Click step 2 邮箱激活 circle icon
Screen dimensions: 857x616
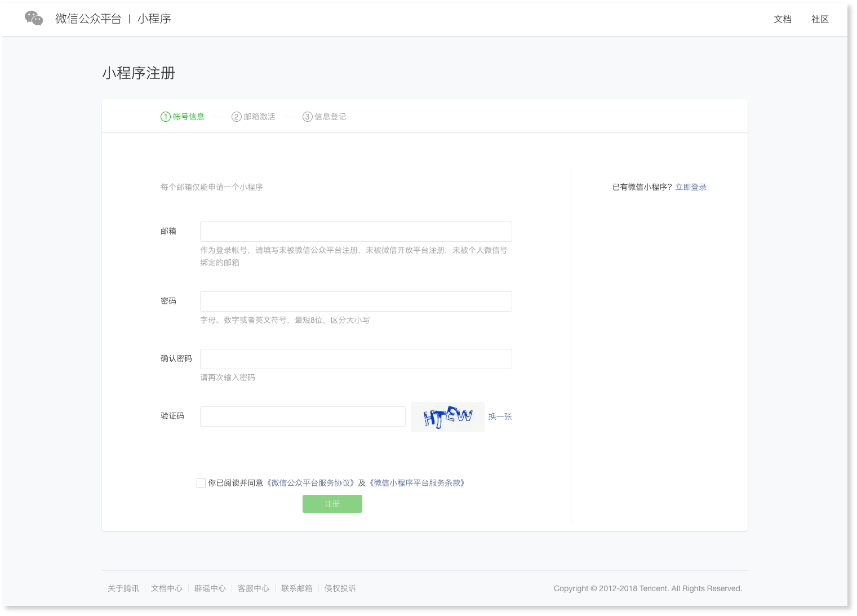[236, 117]
